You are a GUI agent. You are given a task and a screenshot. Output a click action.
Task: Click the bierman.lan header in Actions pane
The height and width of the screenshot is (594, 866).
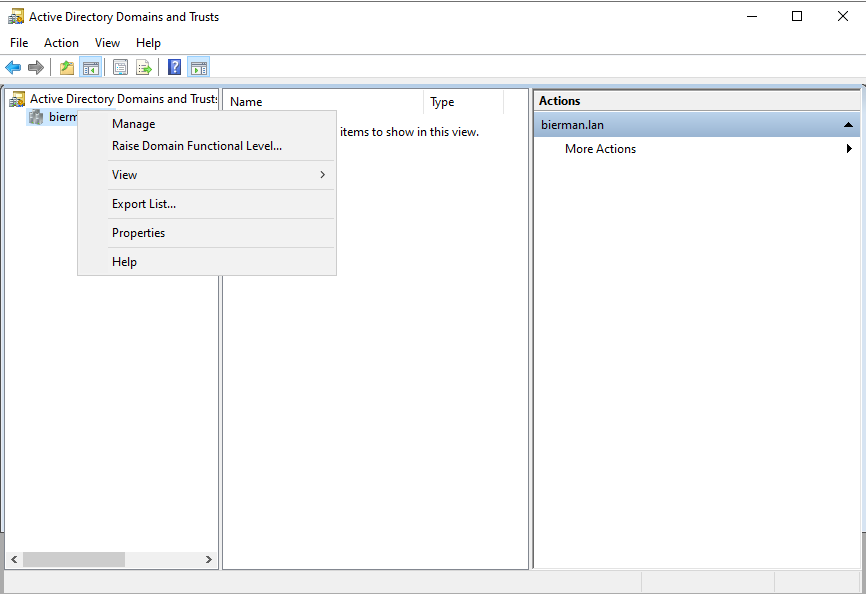(x=696, y=125)
